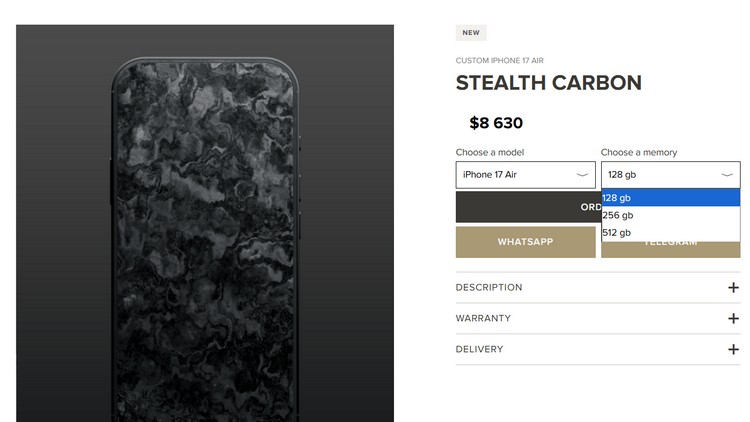Select the highlighted 128 gb option
Image resolution: width=750 pixels, height=422 pixels.
coord(671,198)
